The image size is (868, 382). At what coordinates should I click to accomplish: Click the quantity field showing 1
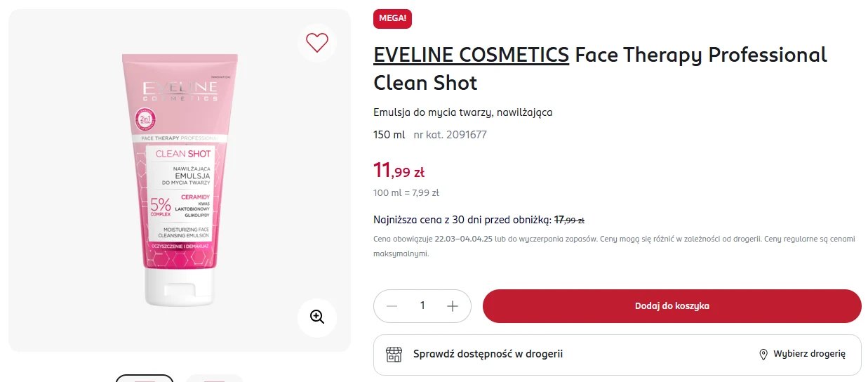click(422, 306)
